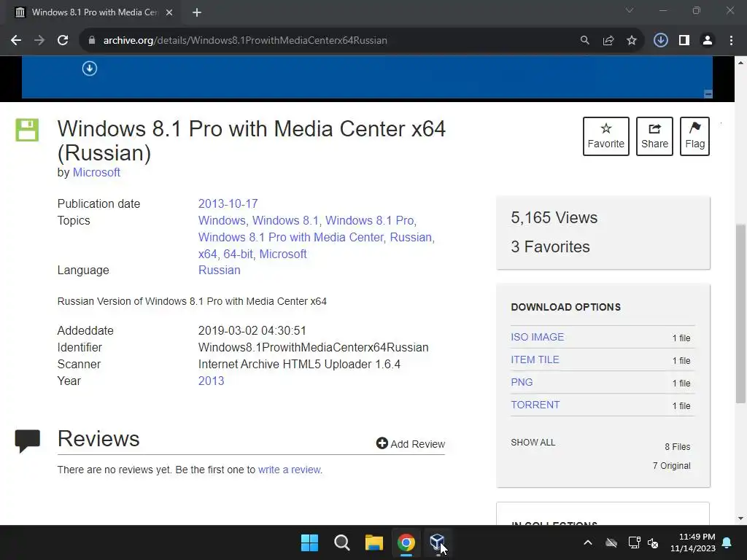Download the ITEM TILE option

[535, 359]
